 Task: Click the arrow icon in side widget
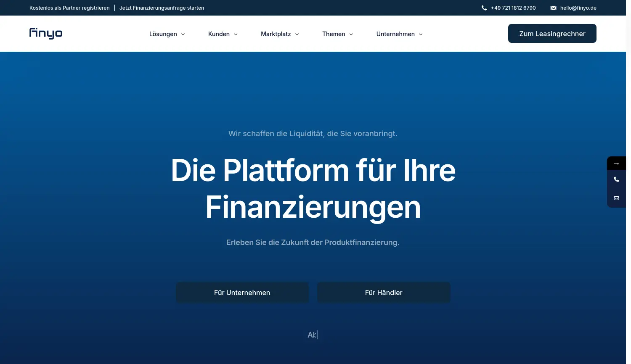coord(616,164)
